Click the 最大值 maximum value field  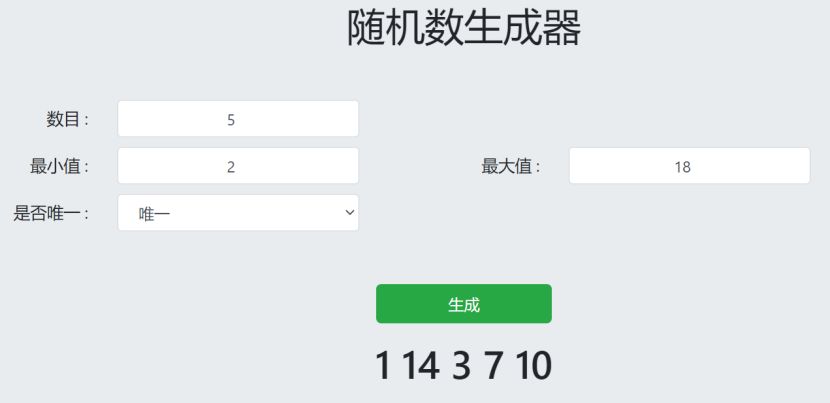[689, 166]
